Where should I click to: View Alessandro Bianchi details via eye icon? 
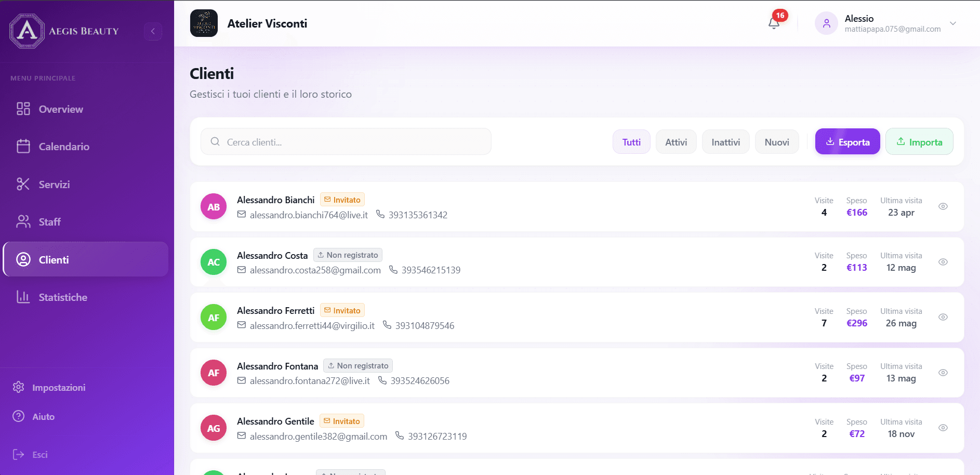click(943, 206)
